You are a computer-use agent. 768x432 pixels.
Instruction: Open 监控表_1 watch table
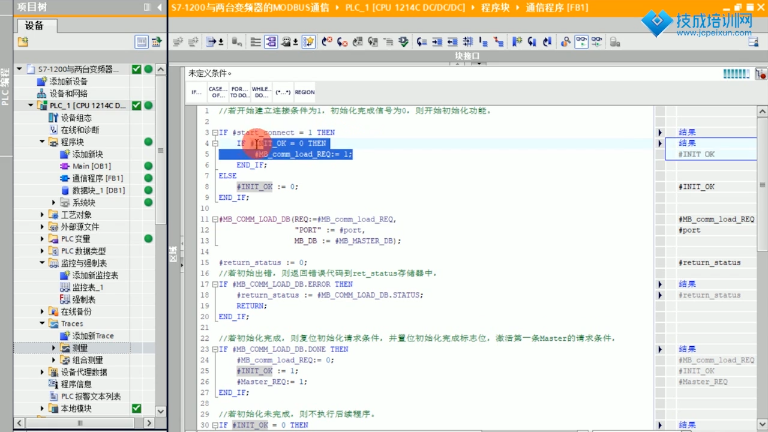(x=88, y=287)
